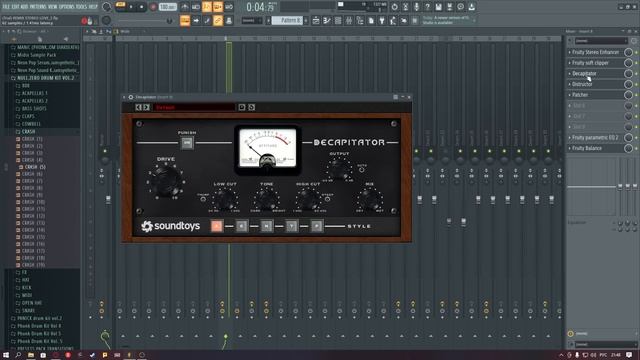Click the Decapitator MIX knob
640x360 pixels.
coord(370,199)
